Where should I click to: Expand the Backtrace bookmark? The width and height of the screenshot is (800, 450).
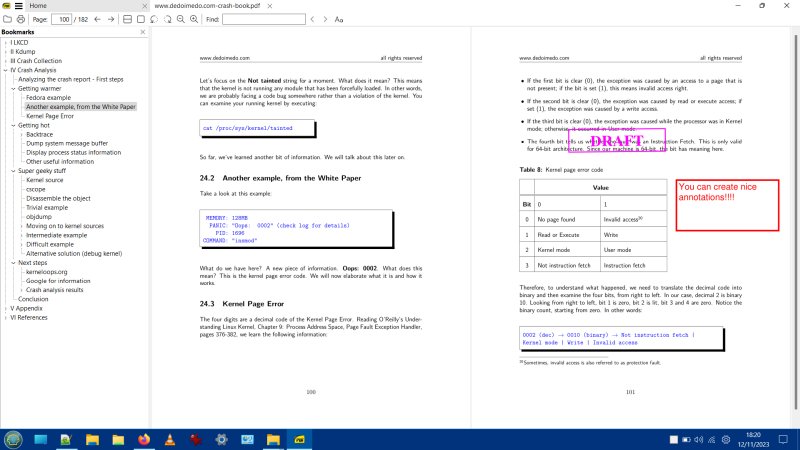(x=21, y=134)
